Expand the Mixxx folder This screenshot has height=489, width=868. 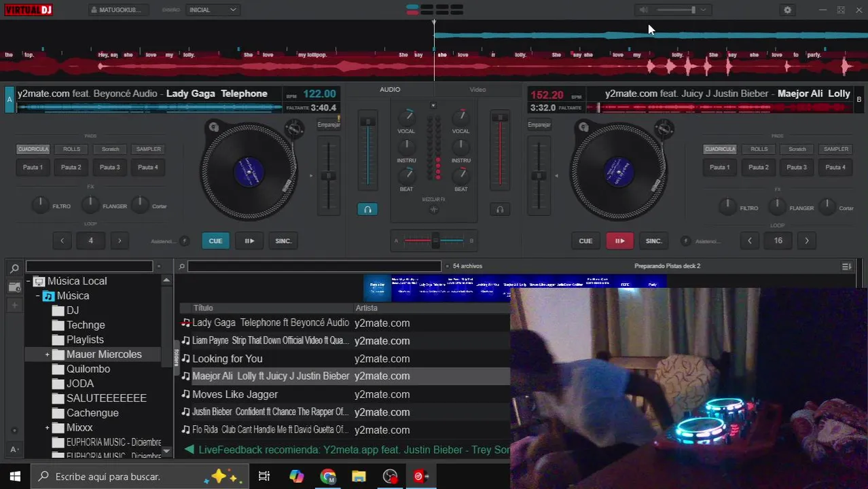pos(47,428)
